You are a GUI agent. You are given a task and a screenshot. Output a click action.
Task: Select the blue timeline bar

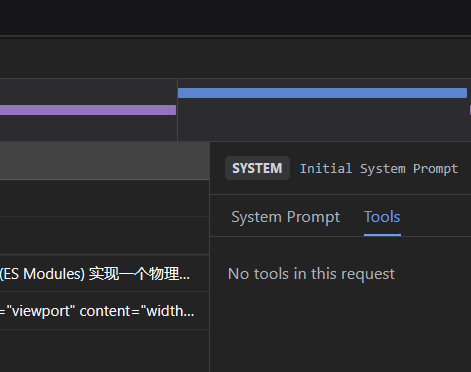(322, 93)
